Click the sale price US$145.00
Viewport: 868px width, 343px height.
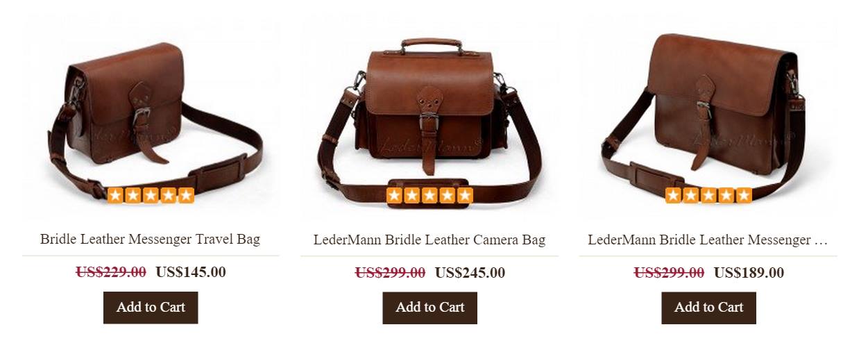pyautogui.click(x=191, y=272)
